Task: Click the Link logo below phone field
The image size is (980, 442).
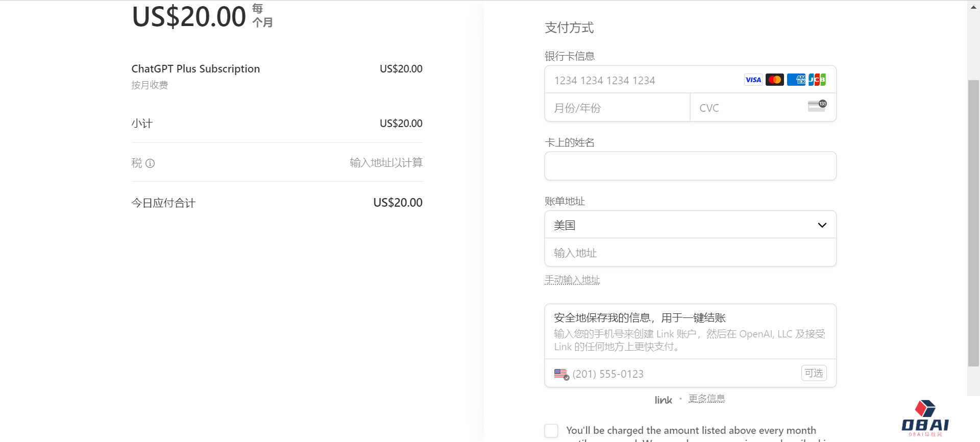Action: click(x=663, y=400)
